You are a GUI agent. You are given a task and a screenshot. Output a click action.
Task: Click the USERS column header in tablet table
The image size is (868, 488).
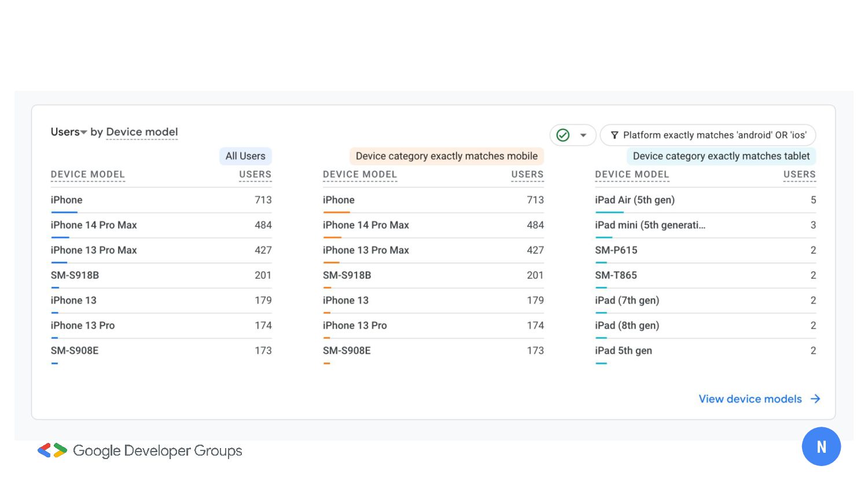tap(799, 175)
